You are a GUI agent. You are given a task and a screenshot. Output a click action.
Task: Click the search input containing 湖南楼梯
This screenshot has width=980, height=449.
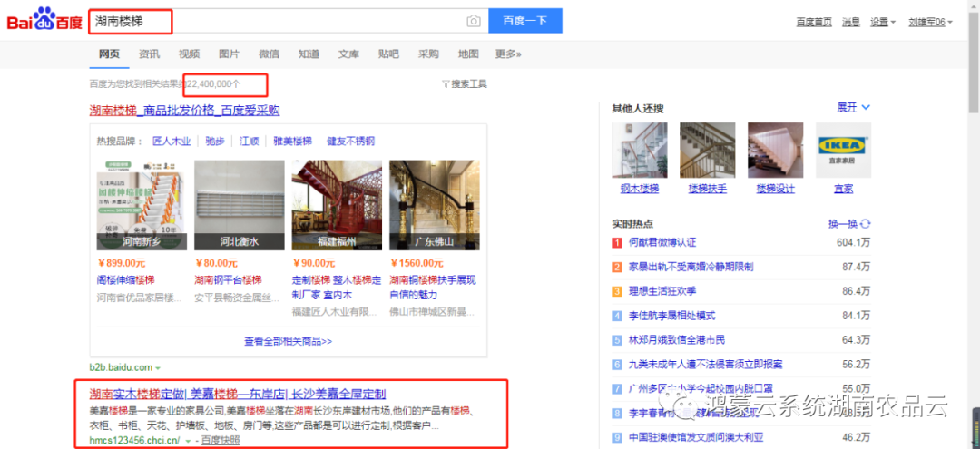272,21
